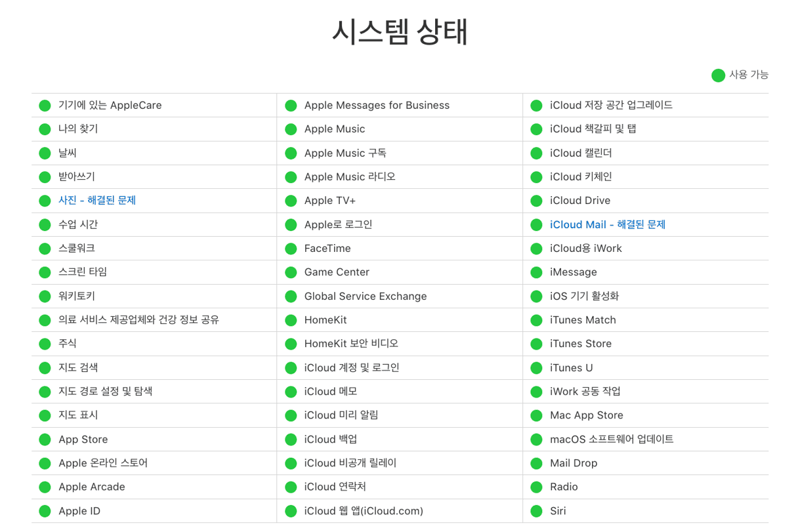Click the status dot beside App Store
Screen dimensions: 798x532
point(45,440)
